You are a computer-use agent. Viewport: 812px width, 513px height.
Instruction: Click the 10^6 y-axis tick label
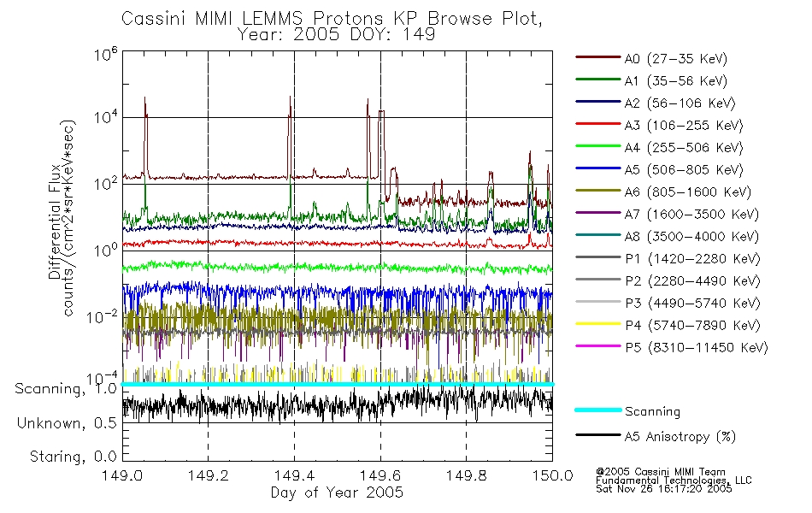click(106, 54)
